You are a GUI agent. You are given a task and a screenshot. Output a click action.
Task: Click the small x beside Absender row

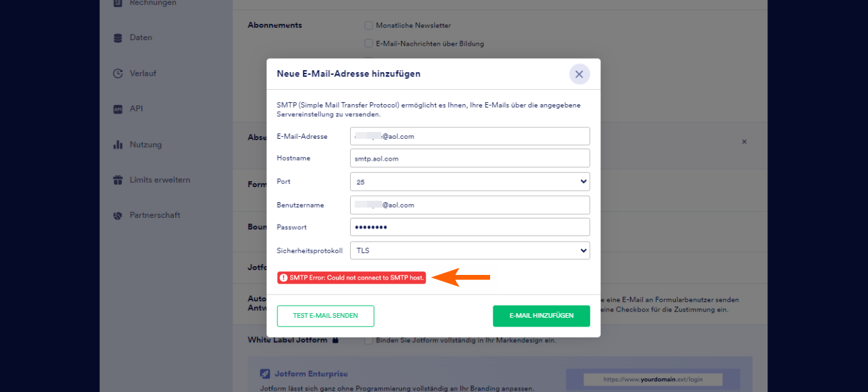[744, 142]
